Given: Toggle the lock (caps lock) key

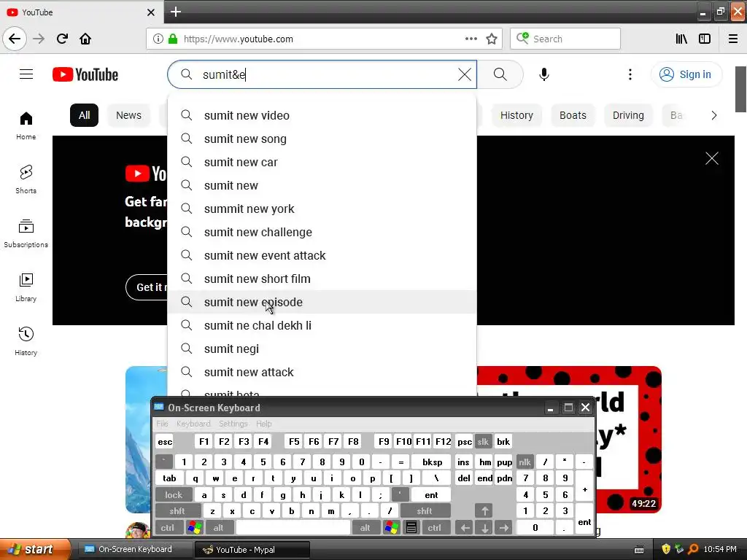Looking at the screenshot, I should [x=174, y=495].
